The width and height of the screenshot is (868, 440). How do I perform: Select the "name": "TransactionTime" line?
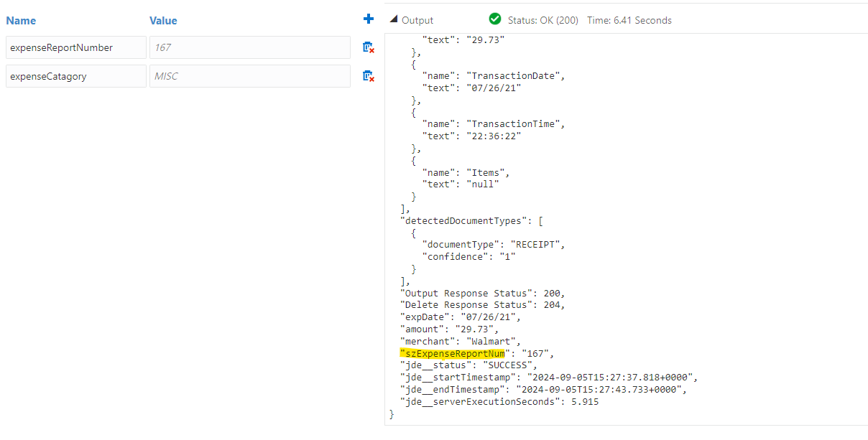494,124
